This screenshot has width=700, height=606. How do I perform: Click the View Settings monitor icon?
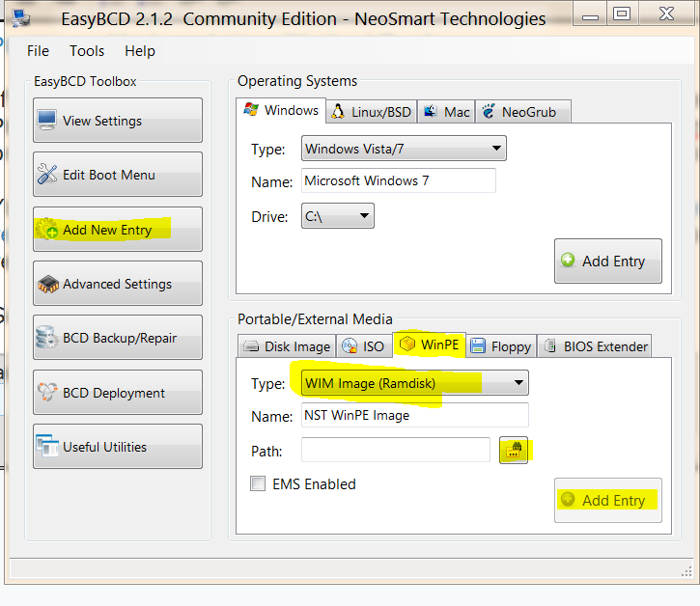point(47,120)
